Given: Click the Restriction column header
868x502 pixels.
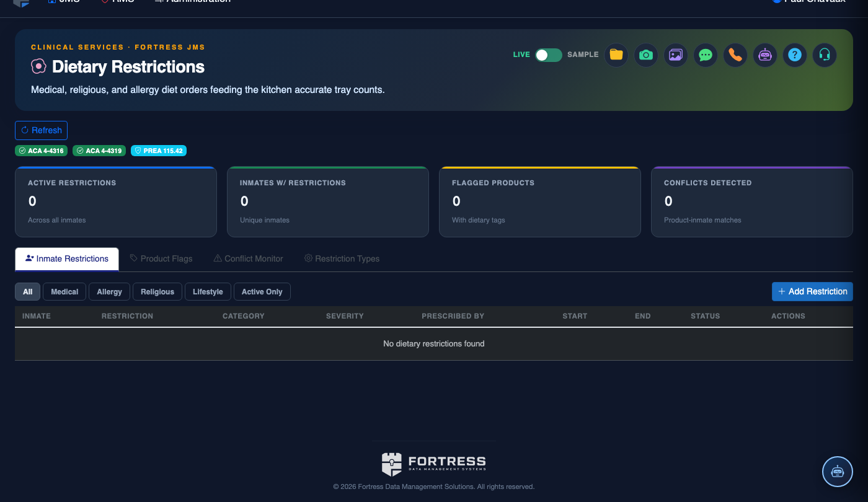Looking at the screenshot, I should click(127, 316).
